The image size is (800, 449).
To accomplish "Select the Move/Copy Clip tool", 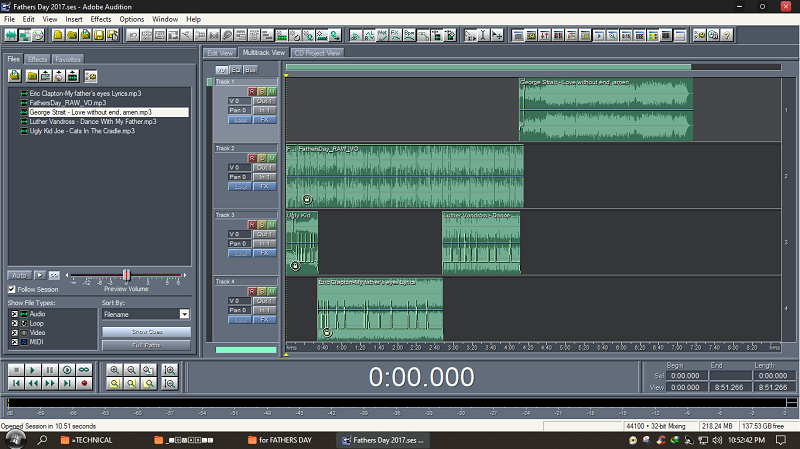I will tap(497, 35).
